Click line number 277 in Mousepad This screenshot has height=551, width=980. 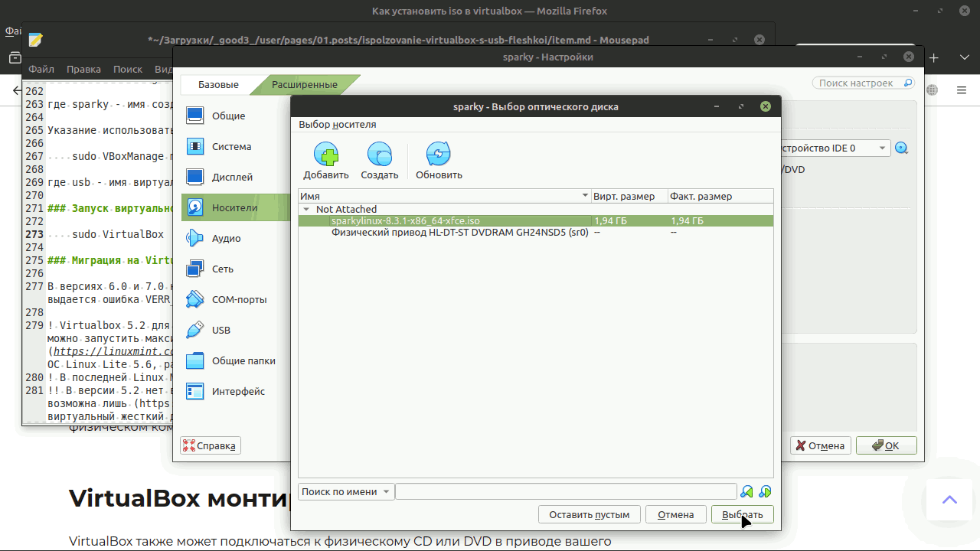click(x=34, y=286)
